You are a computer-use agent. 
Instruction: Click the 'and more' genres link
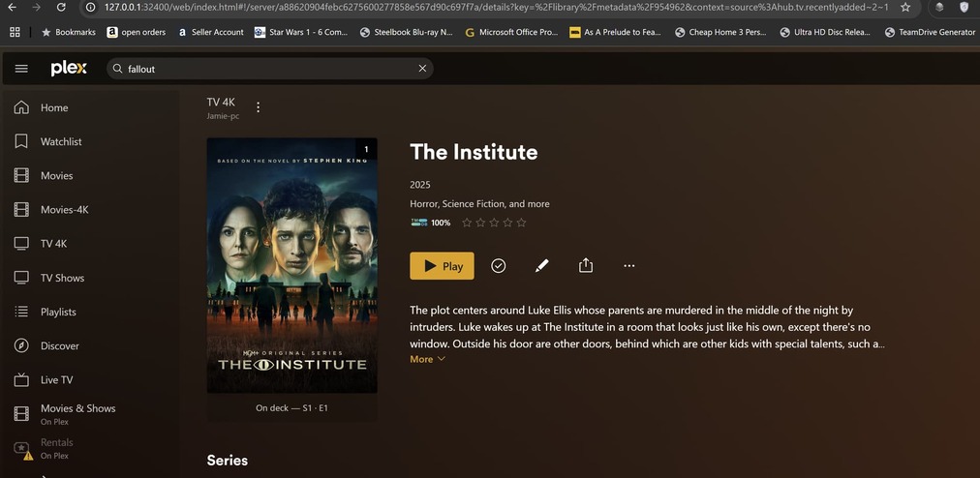(x=530, y=204)
